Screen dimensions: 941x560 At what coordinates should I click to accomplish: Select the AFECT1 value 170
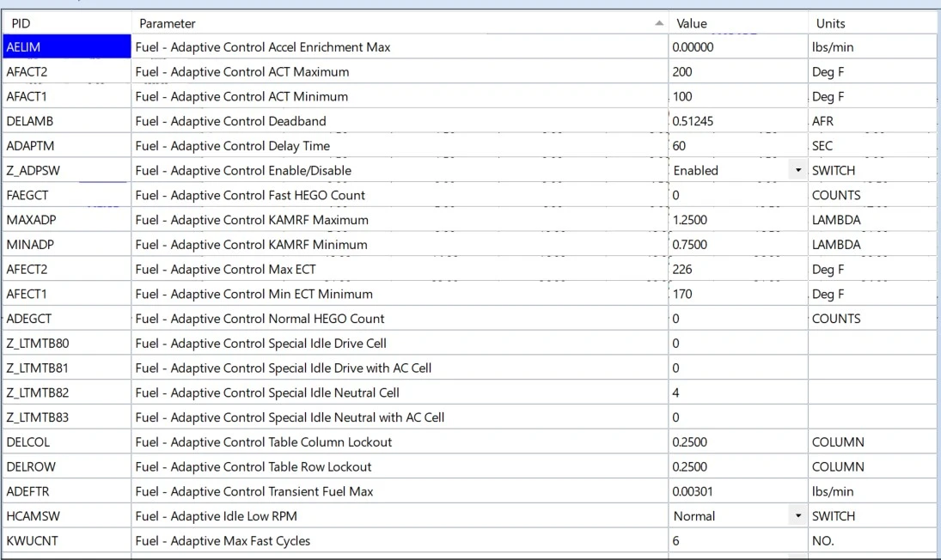pyautogui.click(x=738, y=294)
